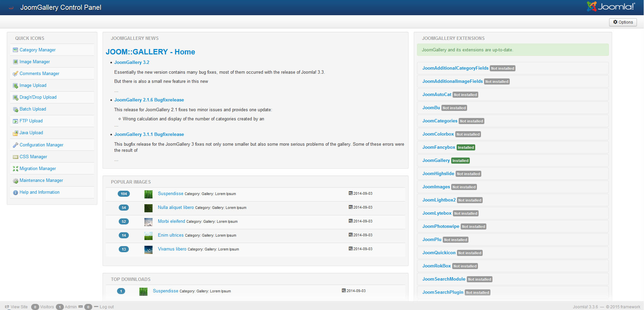The height and width of the screenshot is (310, 644).
Task: Click the Image Manager icon
Action: (x=15, y=62)
